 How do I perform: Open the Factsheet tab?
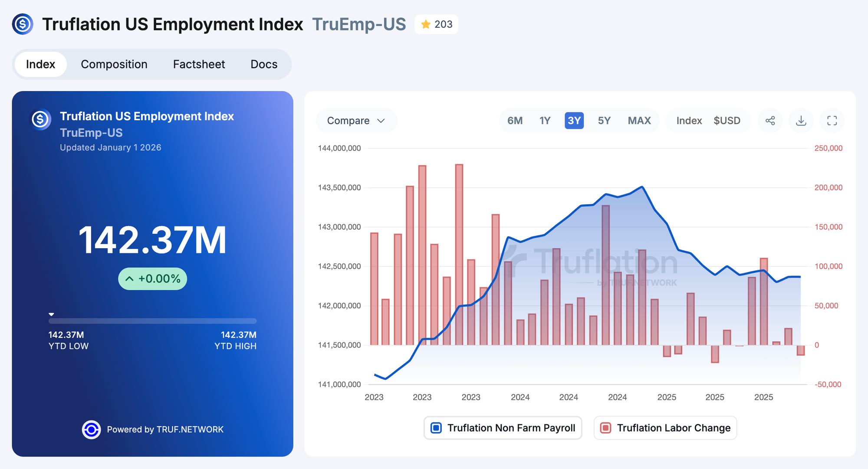pyautogui.click(x=199, y=64)
